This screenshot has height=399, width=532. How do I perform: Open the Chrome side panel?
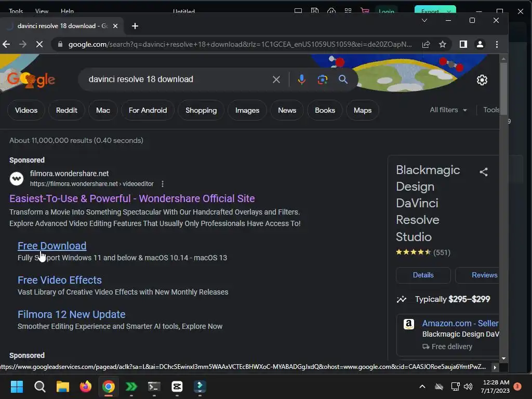tap(463, 44)
